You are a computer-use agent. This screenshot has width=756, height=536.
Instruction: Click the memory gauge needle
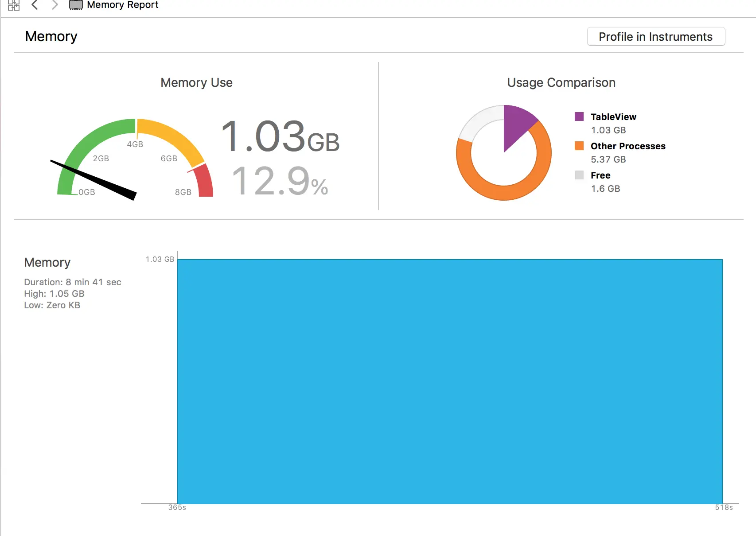tap(94, 180)
